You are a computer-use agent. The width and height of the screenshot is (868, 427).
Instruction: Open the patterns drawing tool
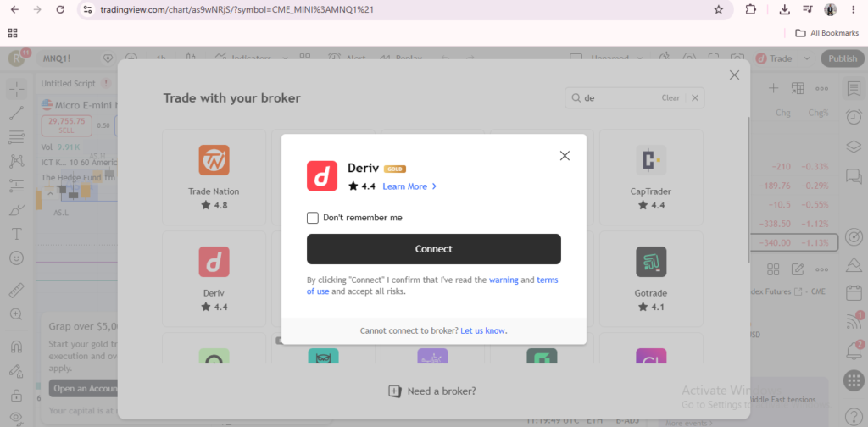click(17, 162)
